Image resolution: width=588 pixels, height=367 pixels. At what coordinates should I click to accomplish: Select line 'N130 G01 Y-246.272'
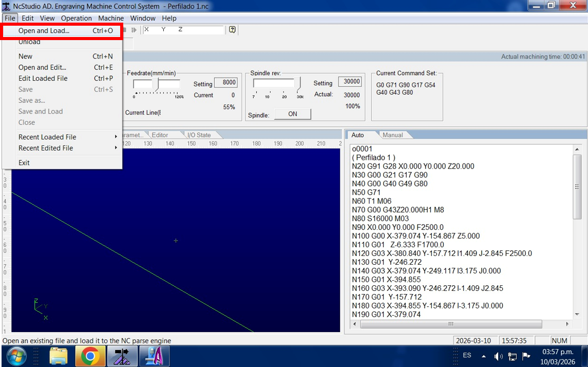[387, 262]
